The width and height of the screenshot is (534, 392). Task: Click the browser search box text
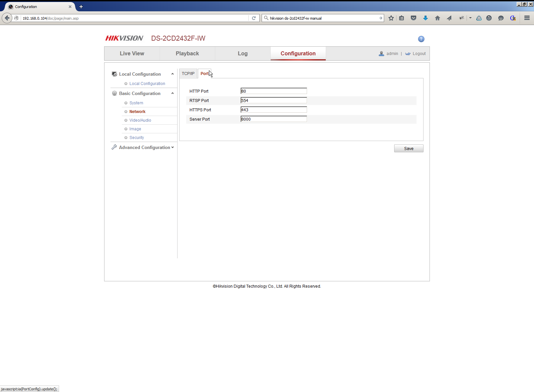(296, 18)
